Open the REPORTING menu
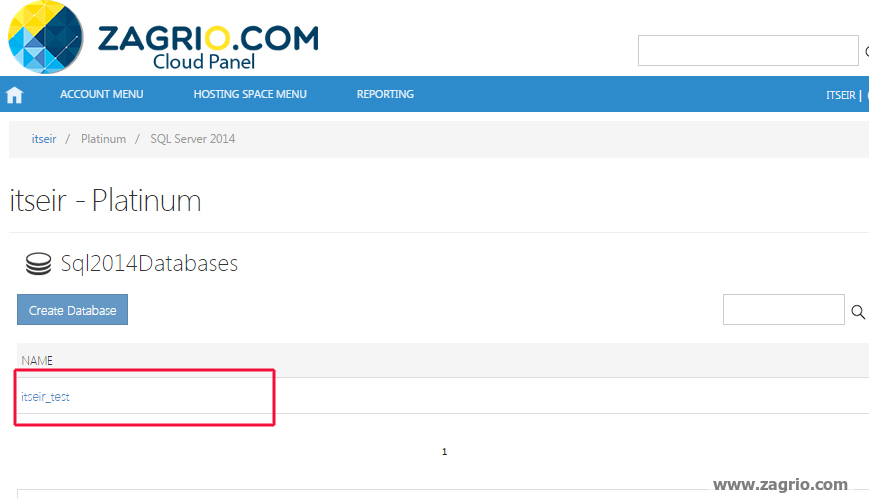Screen dimensions: 869x498 pos(385,94)
